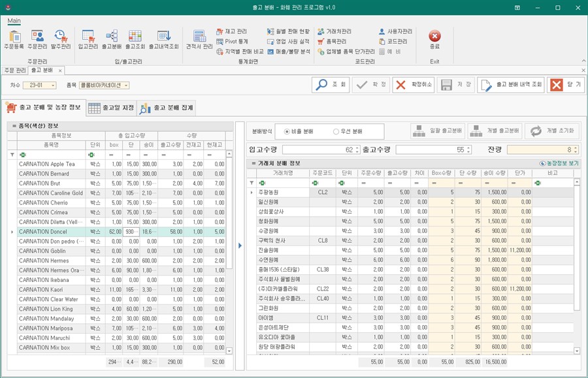Click the 확정 checkmark button
This screenshot has width=588, height=378.
(x=371, y=85)
